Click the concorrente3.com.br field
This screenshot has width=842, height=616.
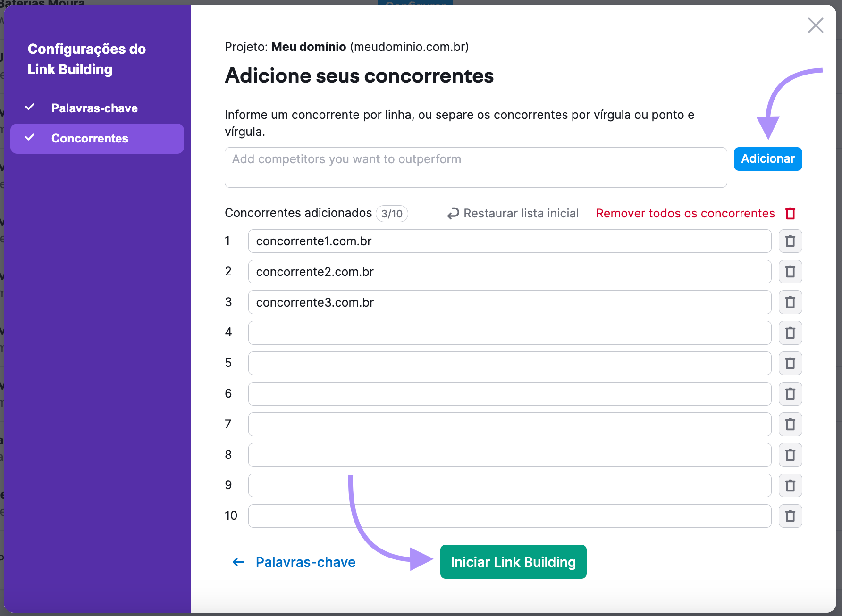tap(510, 302)
